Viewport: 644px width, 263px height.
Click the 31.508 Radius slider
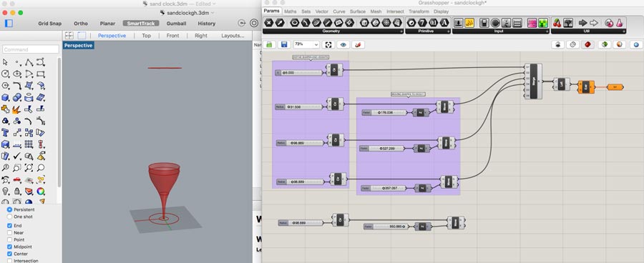298,106
